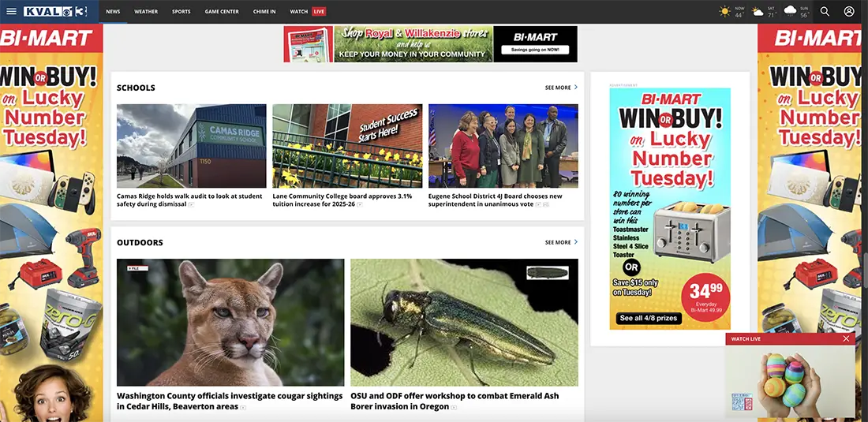Click the NOW 44° temperature text

pyautogui.click(x=739, y=12)
